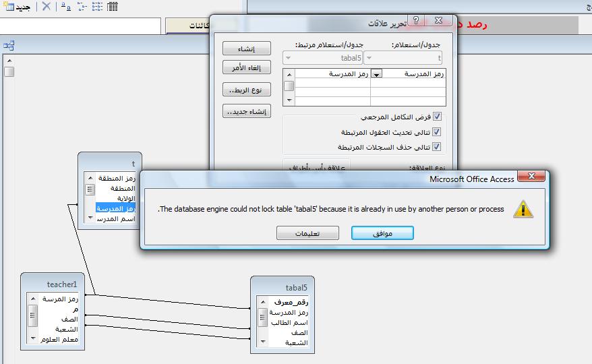Click the down arrow of teacher1's scrollbar
This screenshot has width=592, height=364.
(33, 338)
